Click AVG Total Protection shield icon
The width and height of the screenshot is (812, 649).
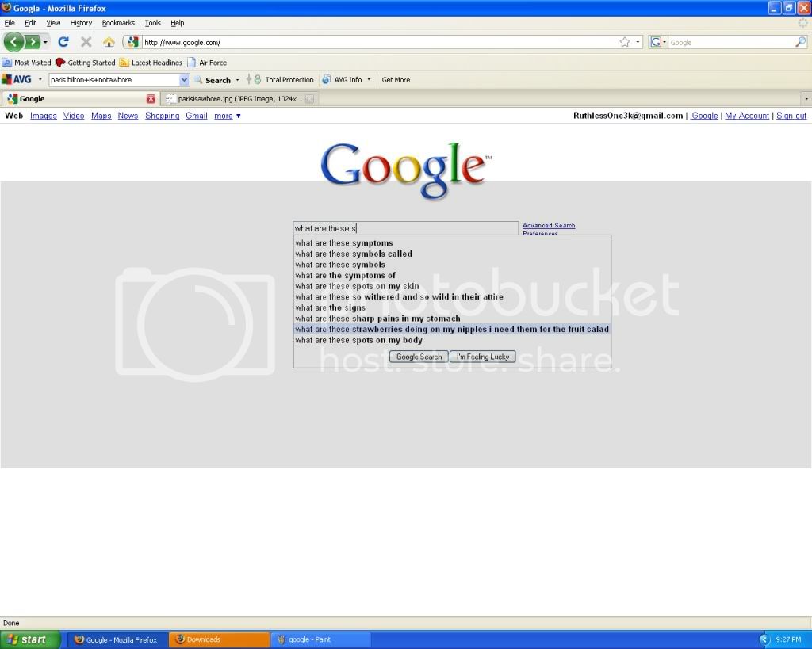point(258,80)
